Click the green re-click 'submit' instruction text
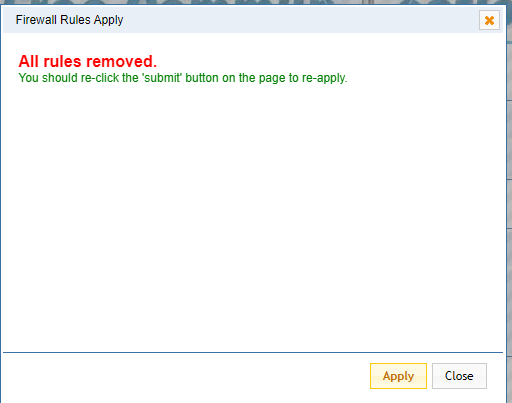Screen dimensions: 512x403 point(183,78)
